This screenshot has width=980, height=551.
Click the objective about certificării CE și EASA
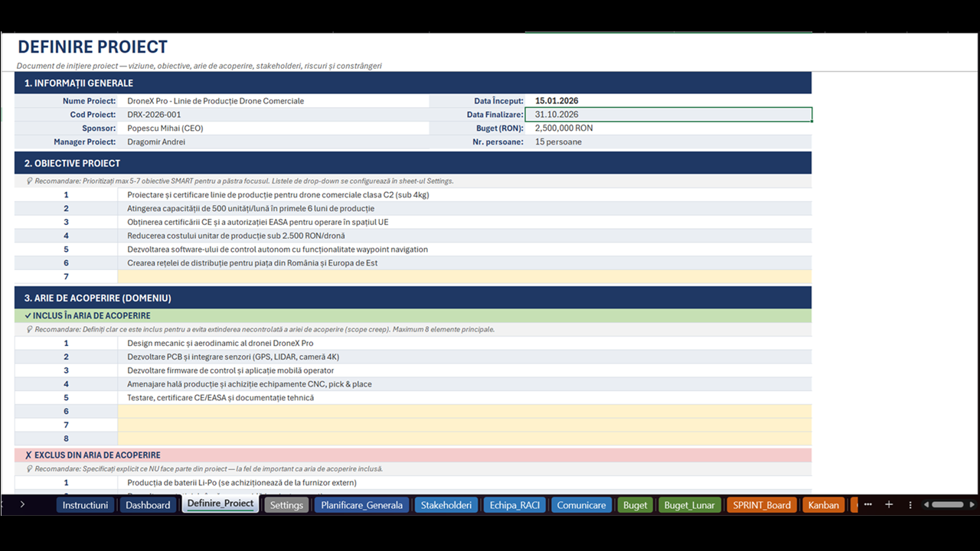click(465, 222)
